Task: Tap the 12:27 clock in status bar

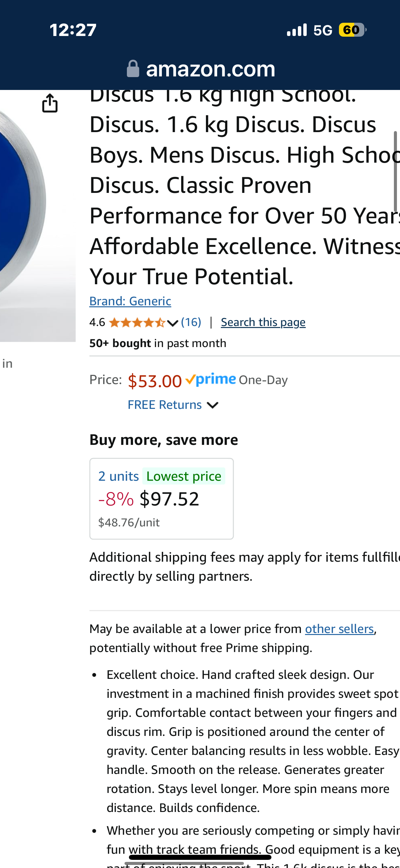Action: (73, 30)
